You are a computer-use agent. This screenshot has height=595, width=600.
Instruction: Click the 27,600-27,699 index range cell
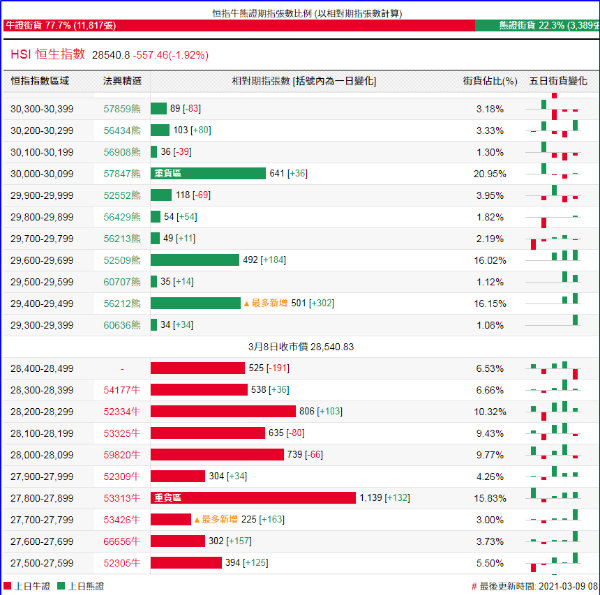point(42,541)
